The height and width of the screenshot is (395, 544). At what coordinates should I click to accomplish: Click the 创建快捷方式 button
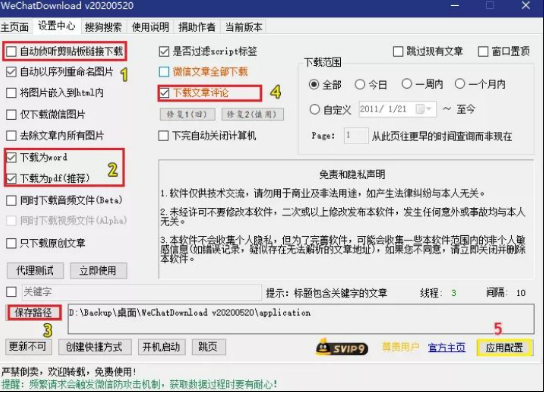coord(94,347)
